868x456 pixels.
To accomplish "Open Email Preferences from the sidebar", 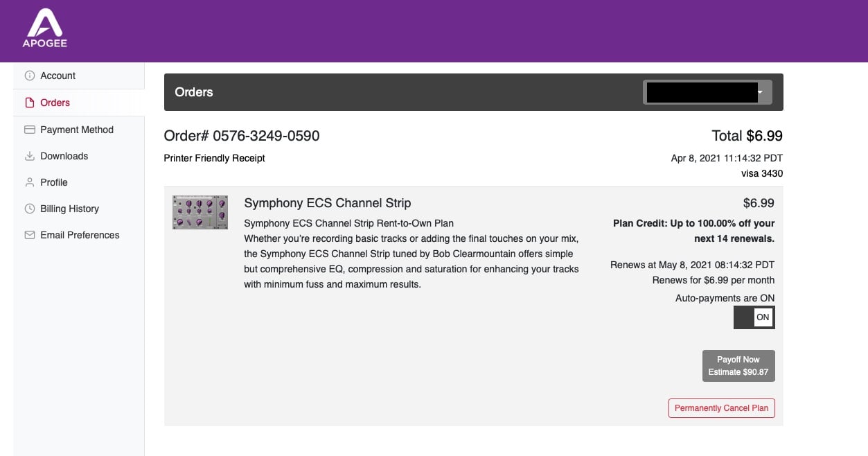I will tap(79, 234).
